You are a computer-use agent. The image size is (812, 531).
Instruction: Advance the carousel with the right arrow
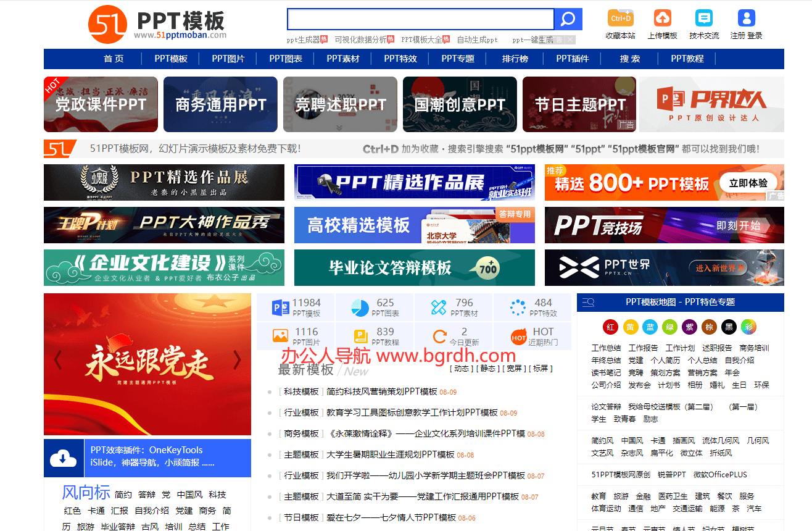pos(237,360)
